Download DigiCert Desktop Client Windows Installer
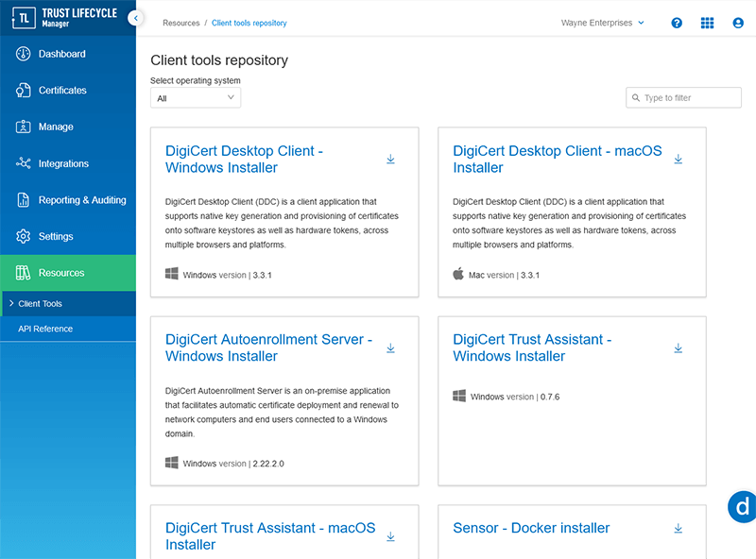The image size is (756, 559). [x=390, y=159]
